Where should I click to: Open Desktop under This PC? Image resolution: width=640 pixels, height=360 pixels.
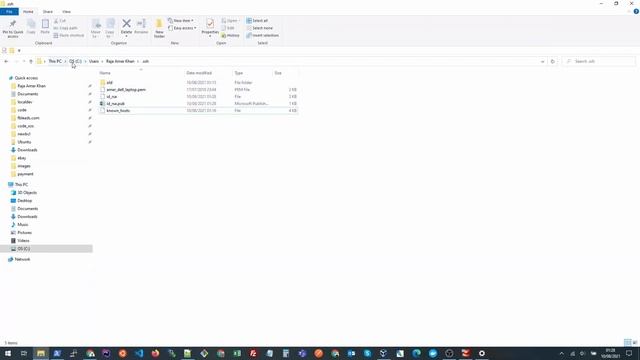[x=24, y=200]
